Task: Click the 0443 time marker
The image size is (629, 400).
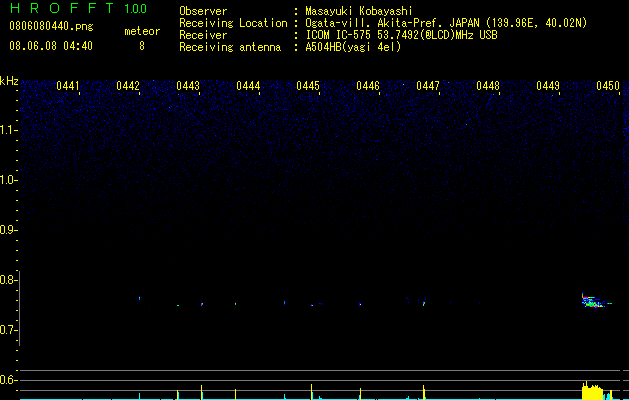Action: point(188,86)
